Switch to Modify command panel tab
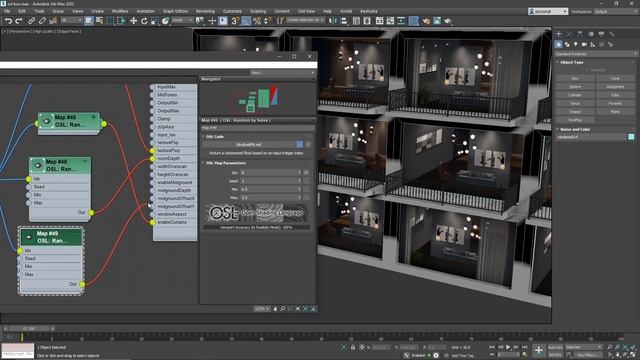The height and width of the screenshot is (360, 640). 569,34
